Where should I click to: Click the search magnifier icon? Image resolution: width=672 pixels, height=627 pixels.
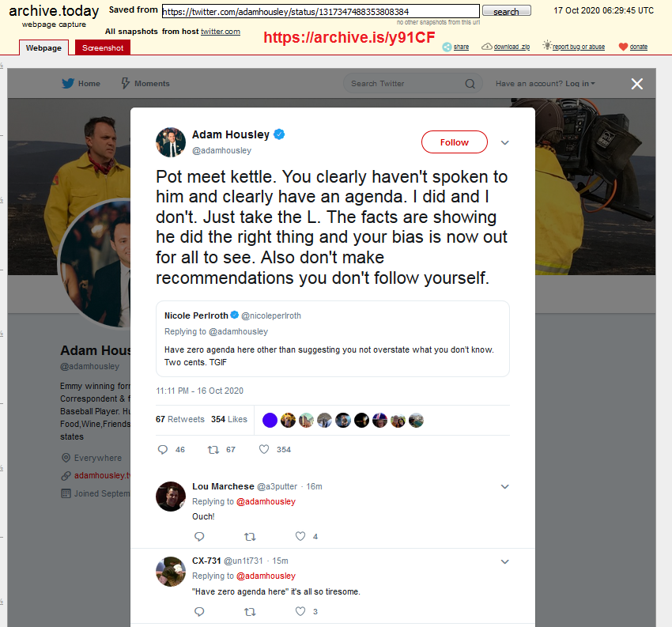click(470, 84)
